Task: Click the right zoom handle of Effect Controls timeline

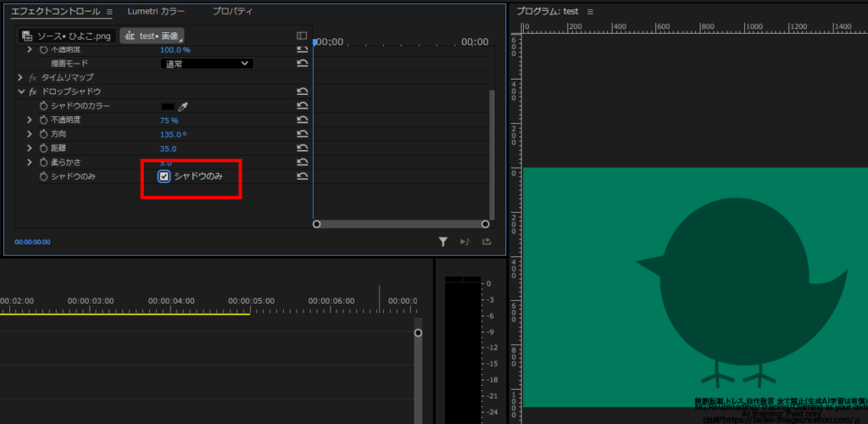Action: click(x=486, y=224)
